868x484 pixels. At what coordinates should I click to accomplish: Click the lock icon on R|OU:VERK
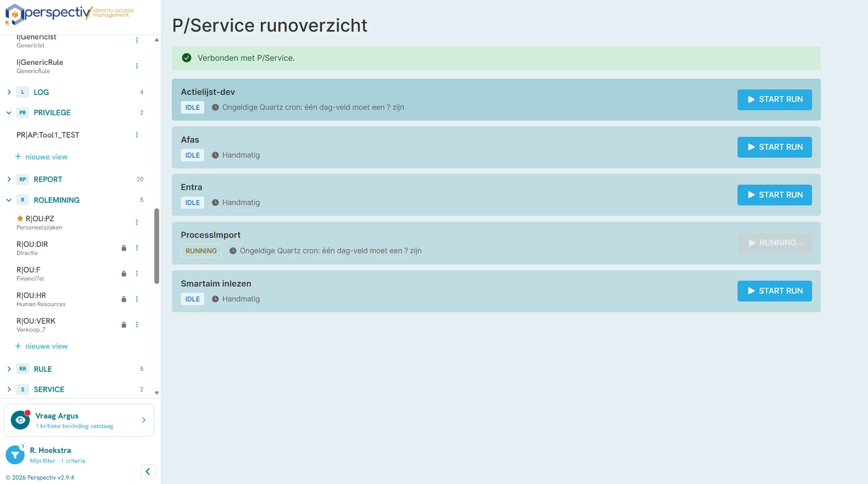click(x=124, y=325)
